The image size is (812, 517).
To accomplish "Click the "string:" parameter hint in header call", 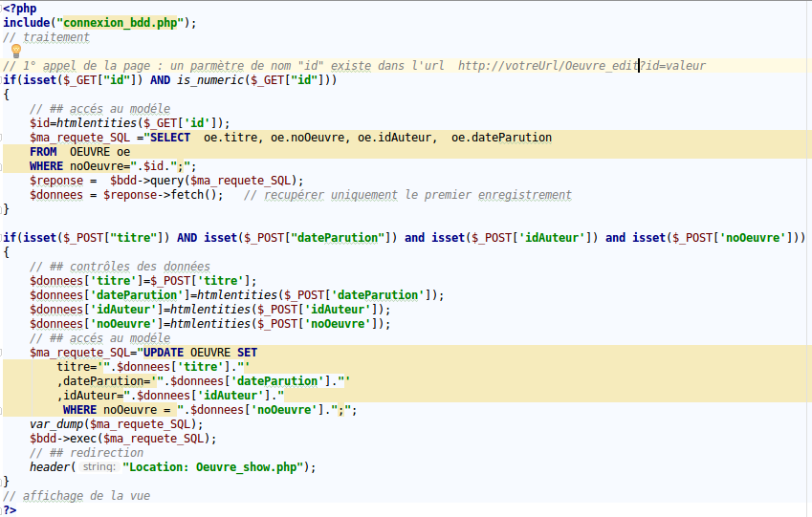I will (x=98, y=467).
